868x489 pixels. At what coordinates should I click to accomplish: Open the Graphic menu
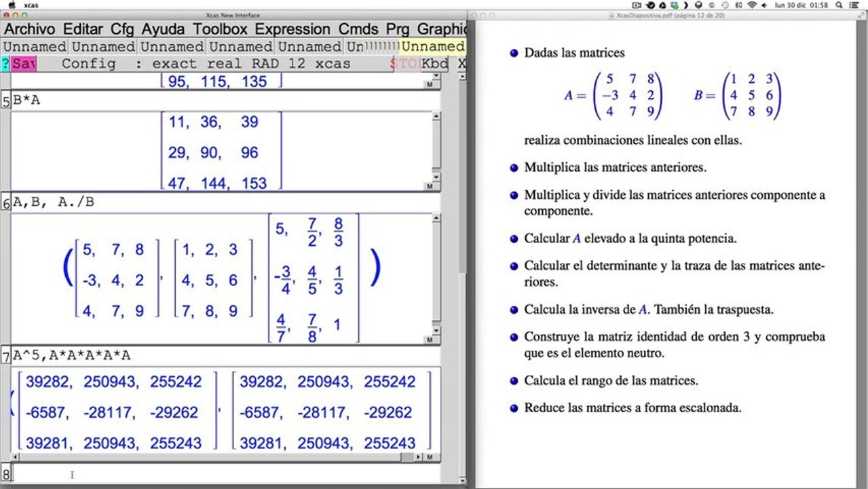441,29
